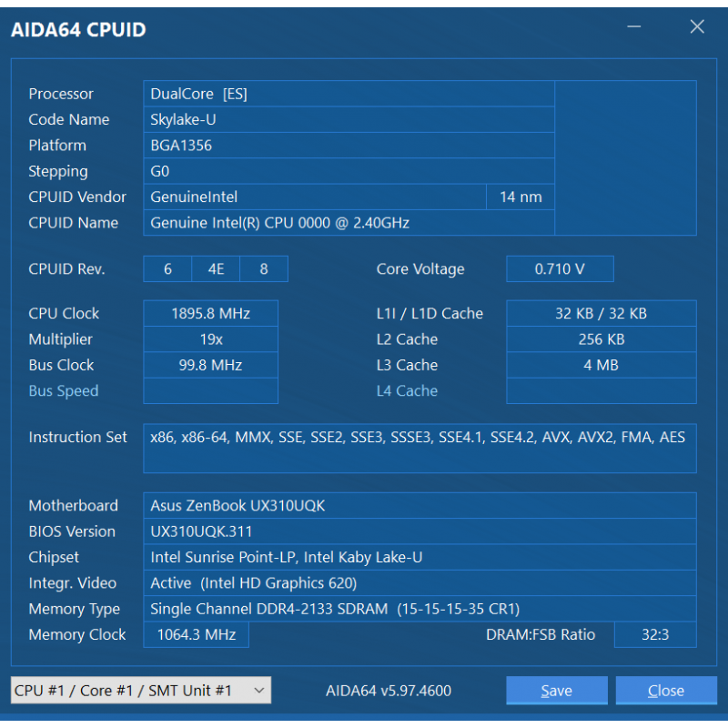The image size is (728, 728).
Task: Click the L1 cache 32 KB / 32 KB value
Action: click(602, 313)
